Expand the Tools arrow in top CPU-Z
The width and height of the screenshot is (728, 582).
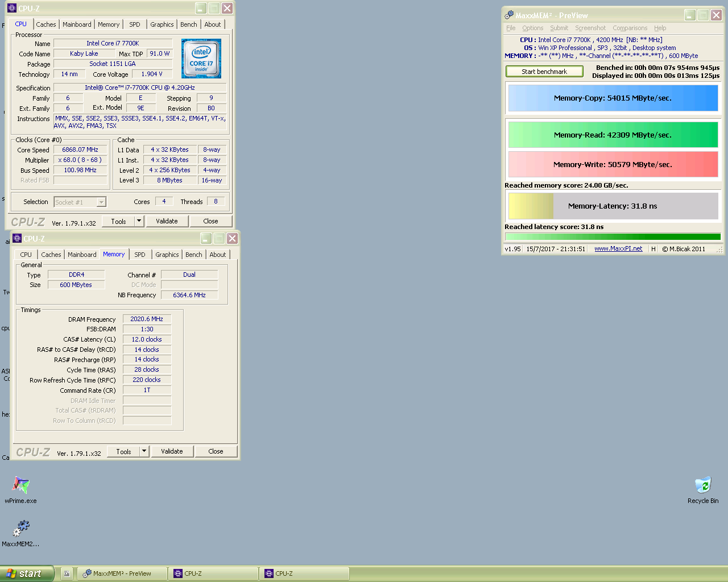pyautogui.click(x=139, y=221)
